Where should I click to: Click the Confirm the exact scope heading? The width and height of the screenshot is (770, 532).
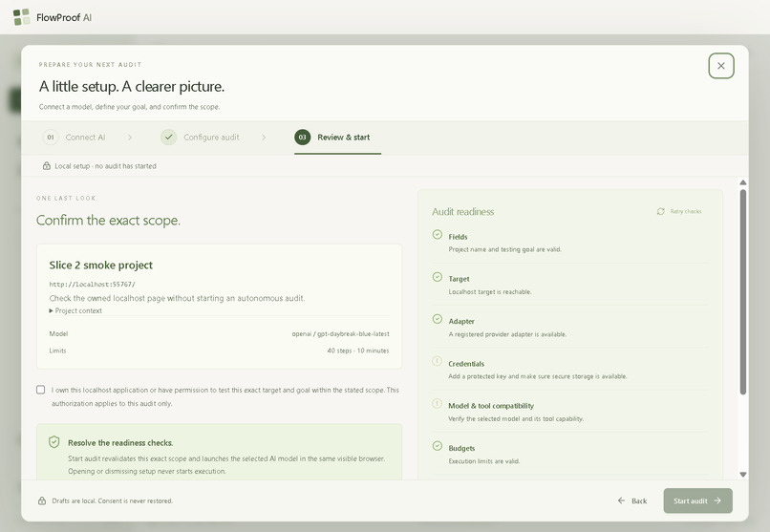(108, 221)
